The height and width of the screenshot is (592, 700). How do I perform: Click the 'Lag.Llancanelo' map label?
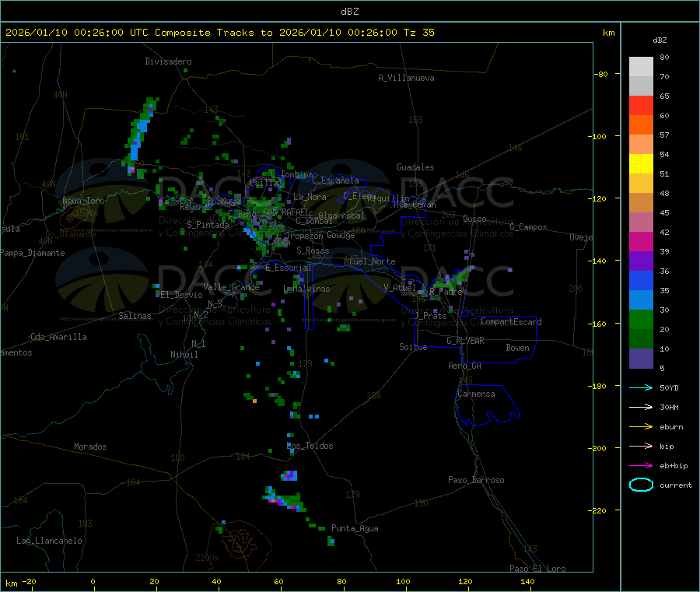tap(50, 541)
